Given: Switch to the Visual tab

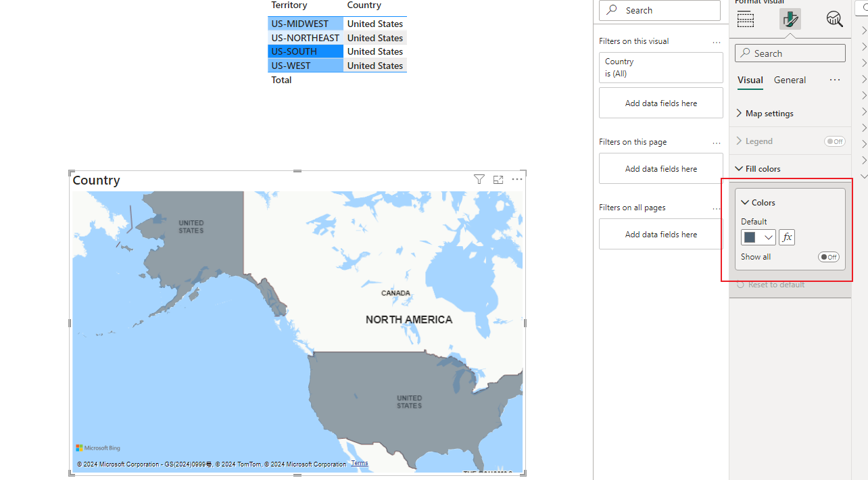Looking at the screenshot, I should click(x=750, y=80).
